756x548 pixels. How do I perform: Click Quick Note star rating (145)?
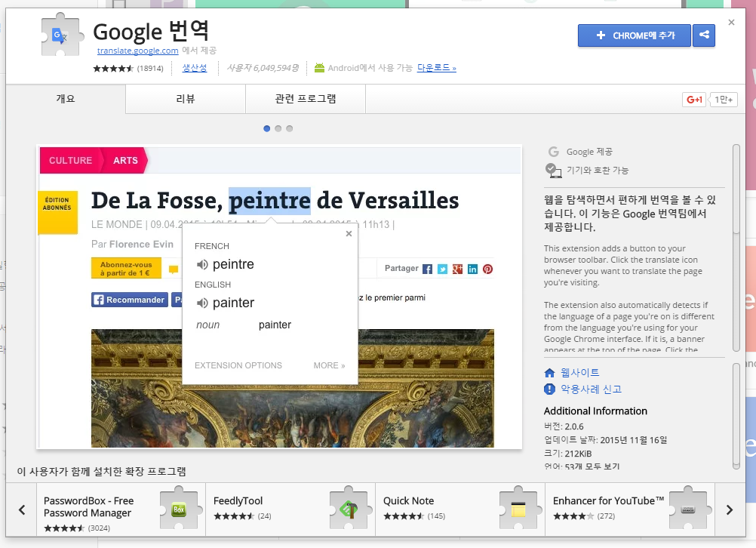point(414,516)
